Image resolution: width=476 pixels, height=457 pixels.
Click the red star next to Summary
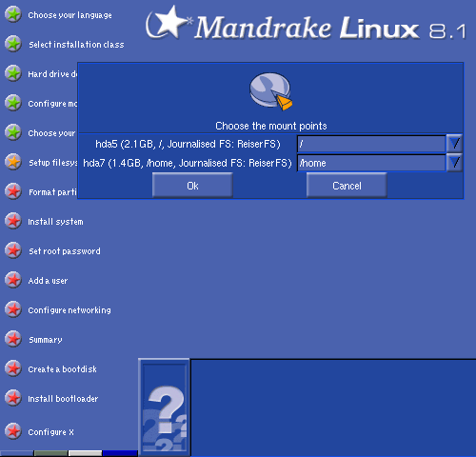(x=13, y=339)
